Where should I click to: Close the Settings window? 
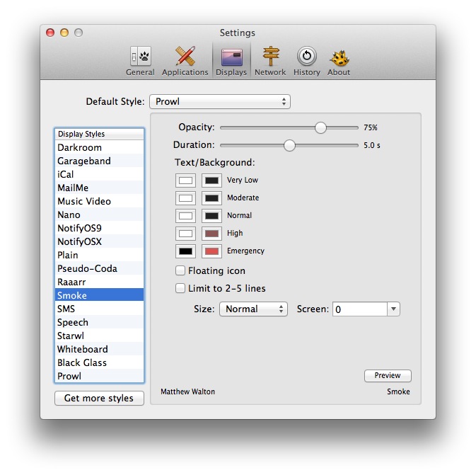pos(50,33)
